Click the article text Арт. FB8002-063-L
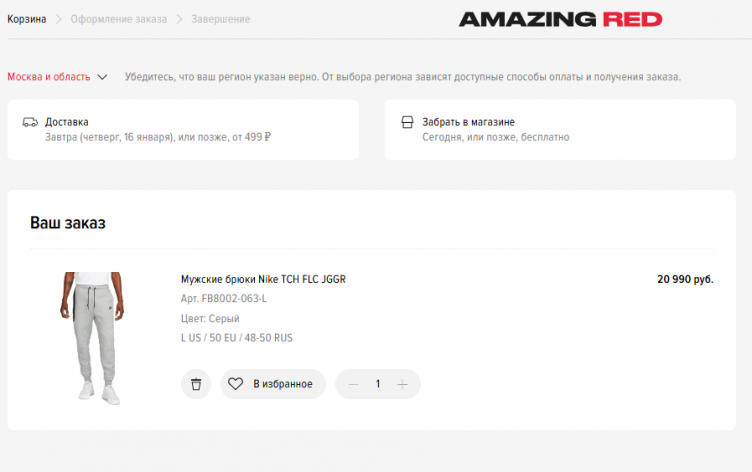The height and width of the screenshot is (472, 752). coord(223,298)
